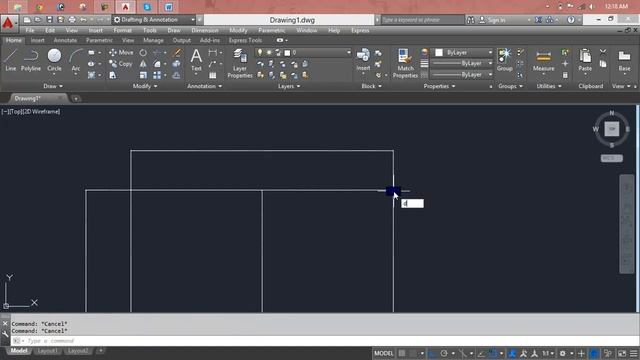The height and width of the screenshot is (360, 640).
Task: Toggle the layer on/off lightbulb
Action: coord(260,53)
